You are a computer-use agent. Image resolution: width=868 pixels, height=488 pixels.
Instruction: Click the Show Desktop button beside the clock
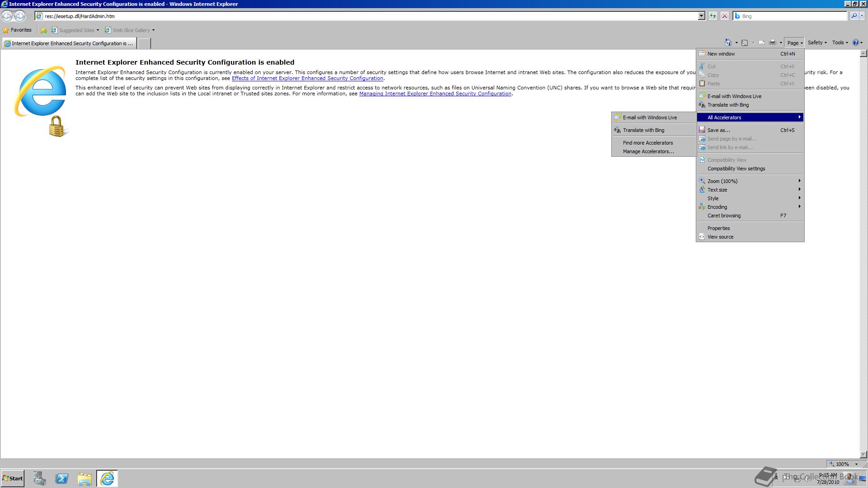pos(863,479)
